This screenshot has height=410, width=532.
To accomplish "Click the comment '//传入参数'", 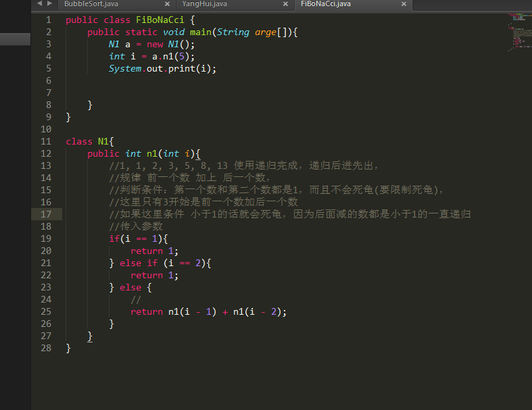I will tap(136, 226).
